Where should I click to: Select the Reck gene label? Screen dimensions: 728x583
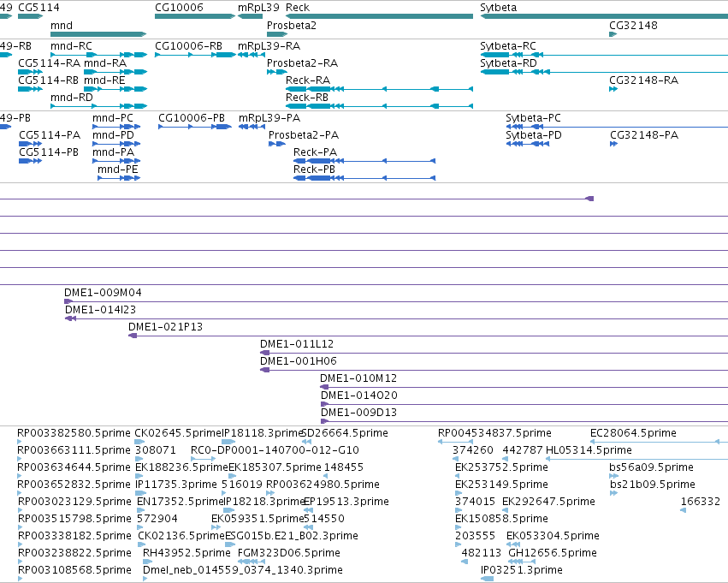pyautogui.click(x=298, y=8)
